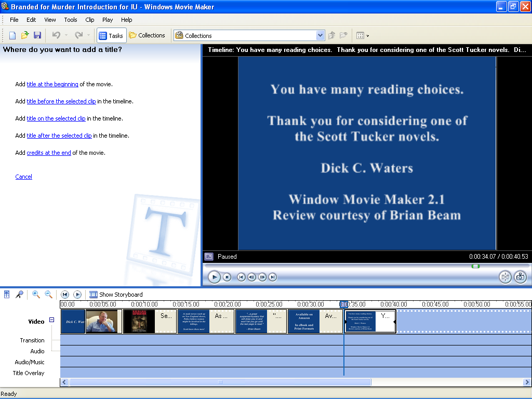Viewport: 532px width, 399px height.
Task: Click the timeline scrollbar left arrow
Action: (64, 382)
